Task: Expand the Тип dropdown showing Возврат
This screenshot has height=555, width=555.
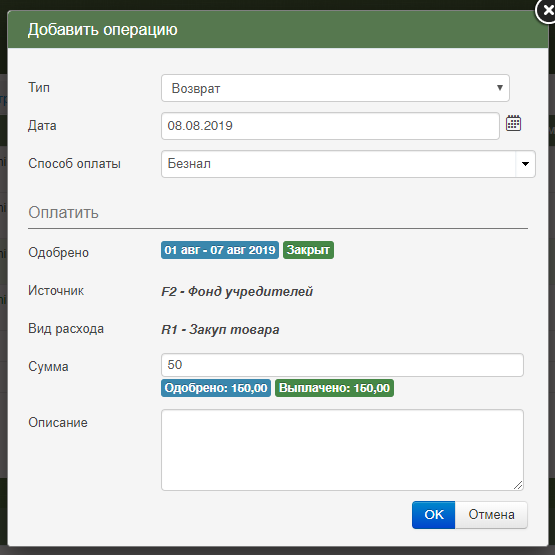Action: coord(335,88)
